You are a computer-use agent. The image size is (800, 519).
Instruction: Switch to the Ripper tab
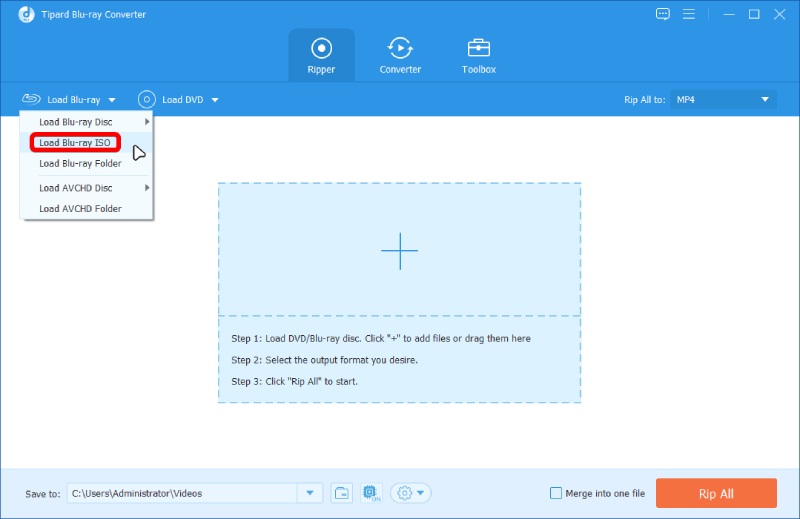pyautogui.click(x=321, y=56)
